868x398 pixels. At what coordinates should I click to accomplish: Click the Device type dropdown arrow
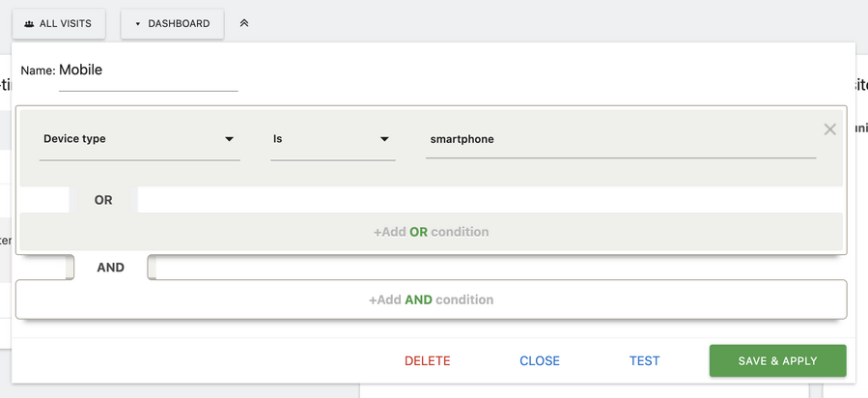point(230,139)
